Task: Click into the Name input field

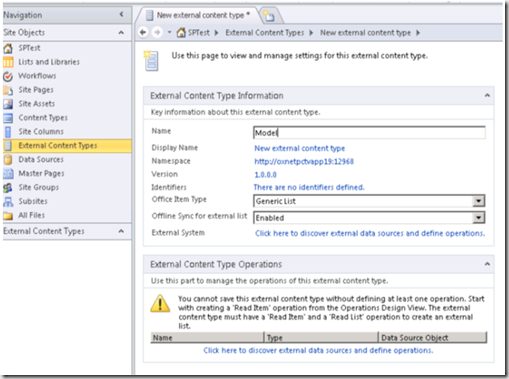Action: (369, 133)
